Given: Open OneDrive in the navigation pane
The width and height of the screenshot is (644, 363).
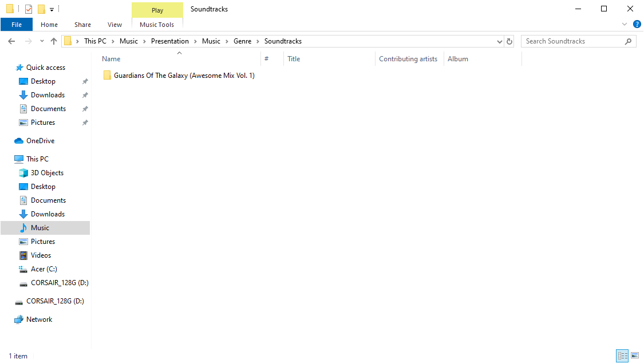Looking at the screenshot, I should tap(40, 141).
